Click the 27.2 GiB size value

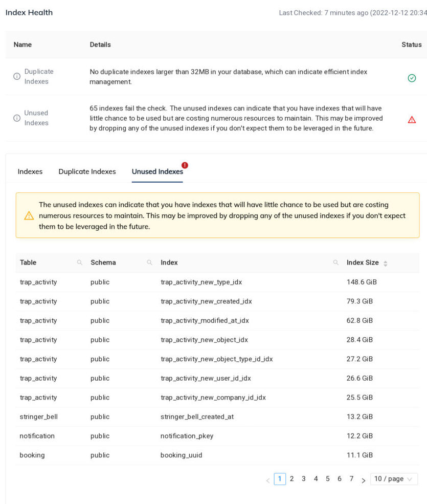tap(359, 359)
